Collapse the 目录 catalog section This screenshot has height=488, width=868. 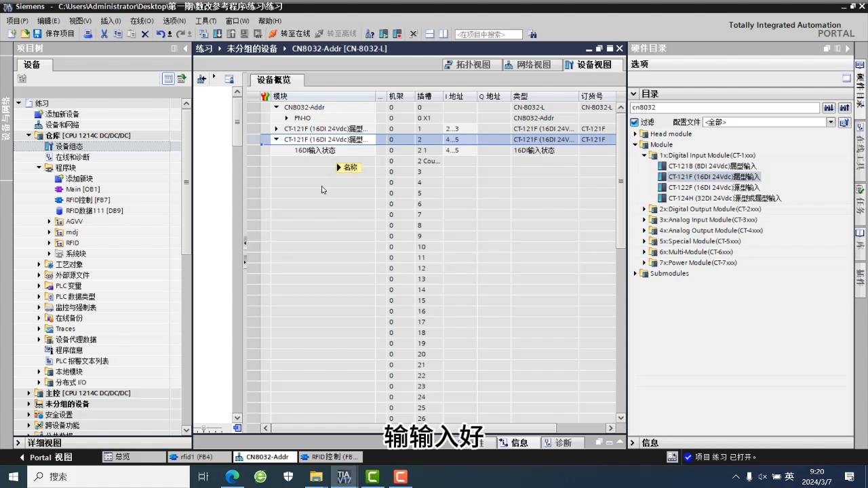tap(633, 94)
